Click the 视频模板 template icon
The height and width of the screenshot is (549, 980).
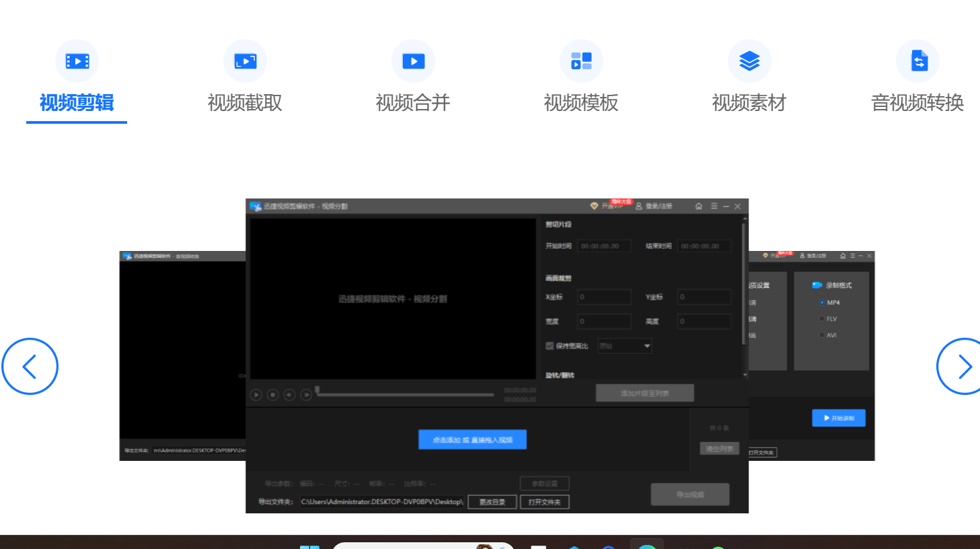click(x=581, y=61)
